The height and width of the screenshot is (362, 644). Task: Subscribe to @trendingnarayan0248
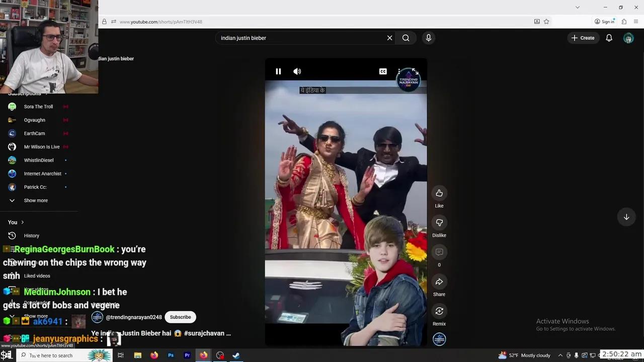(180, 317)
